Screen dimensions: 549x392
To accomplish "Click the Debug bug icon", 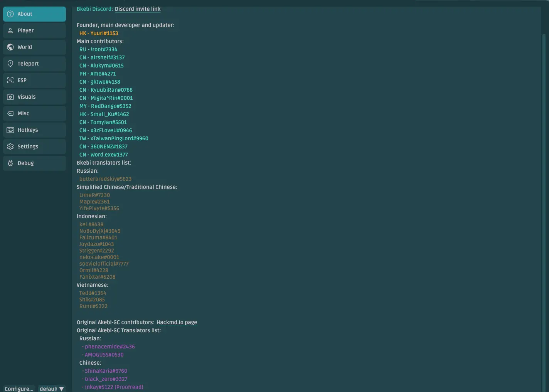I will [x=10, y=163].
